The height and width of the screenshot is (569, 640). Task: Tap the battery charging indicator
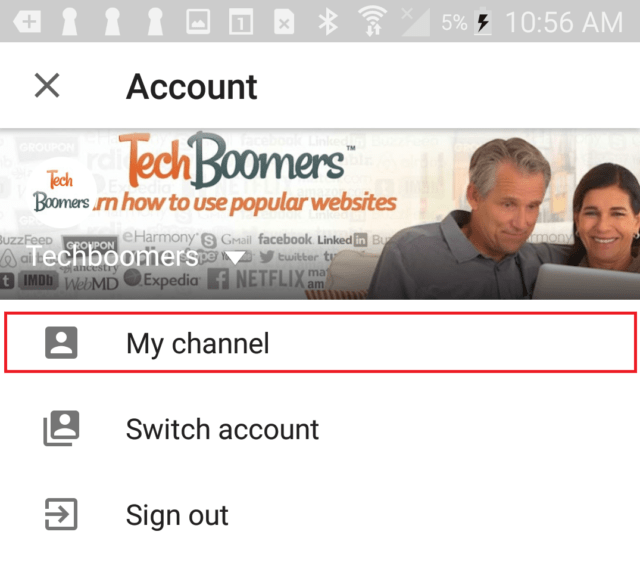483,21
